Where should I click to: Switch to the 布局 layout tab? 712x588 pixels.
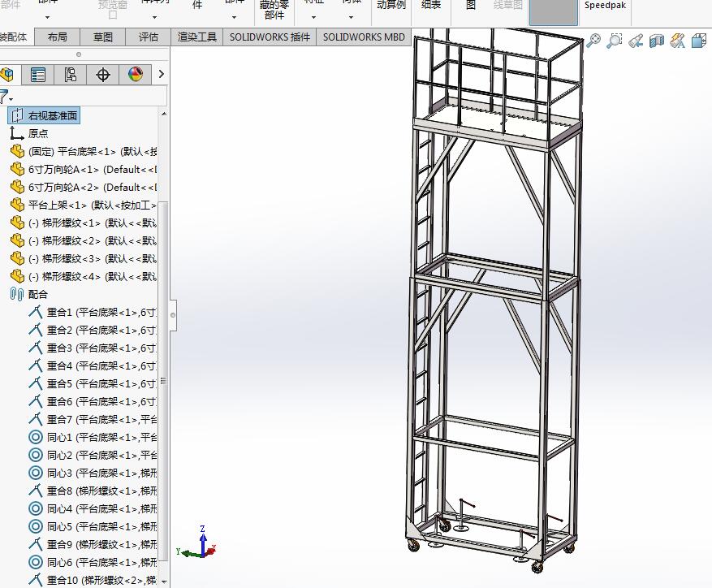[x=57, y=37]
